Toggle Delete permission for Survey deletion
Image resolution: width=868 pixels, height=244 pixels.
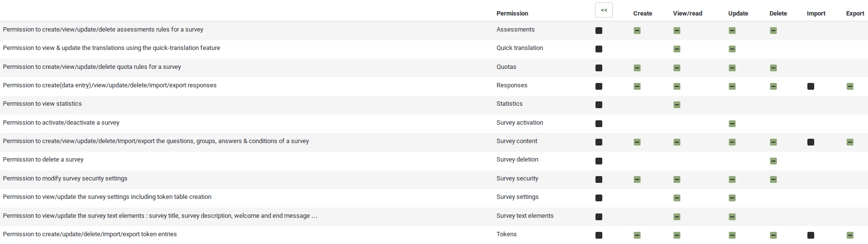pos(773,161)
